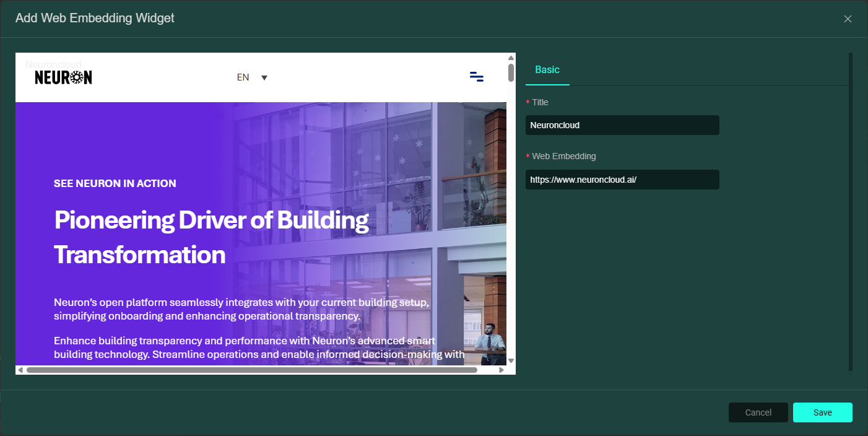This screenshot has width=868, height=436.
Task: Save the web embedding widget
Action: point(822,412)
